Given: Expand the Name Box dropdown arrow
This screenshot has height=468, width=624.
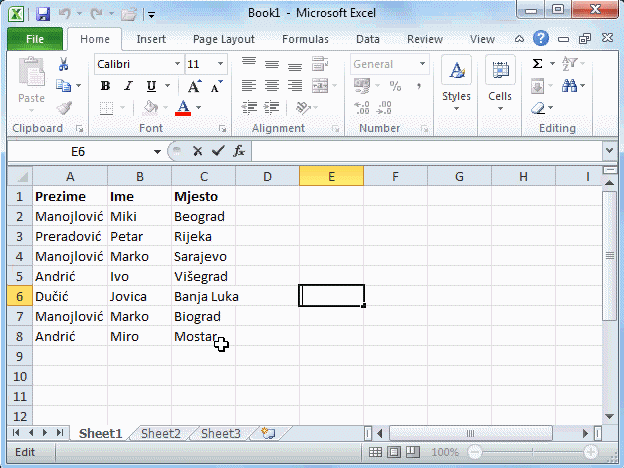Looking at the screenshot, I should pyautogui.click(x=157, y=151).
